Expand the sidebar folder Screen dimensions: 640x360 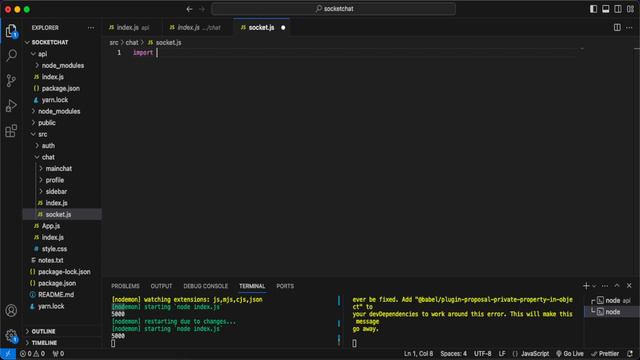point(62,191)
